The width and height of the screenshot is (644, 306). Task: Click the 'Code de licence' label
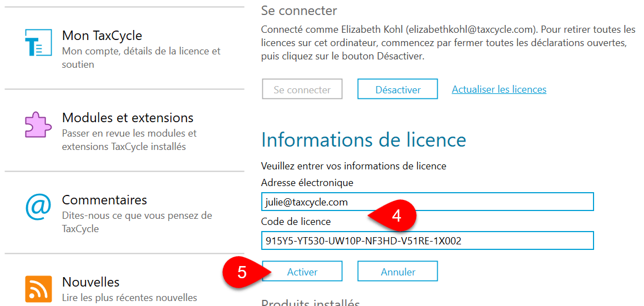[x=296, y=222]
